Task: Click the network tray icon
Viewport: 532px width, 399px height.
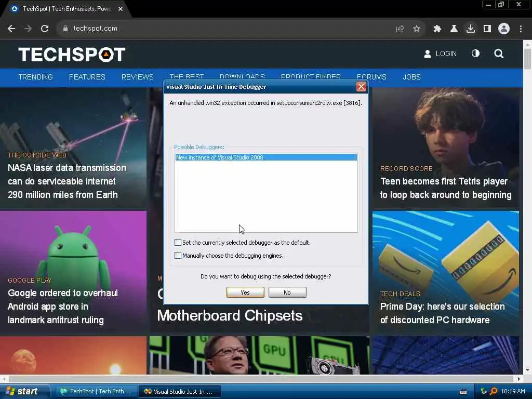Action: 484,392
